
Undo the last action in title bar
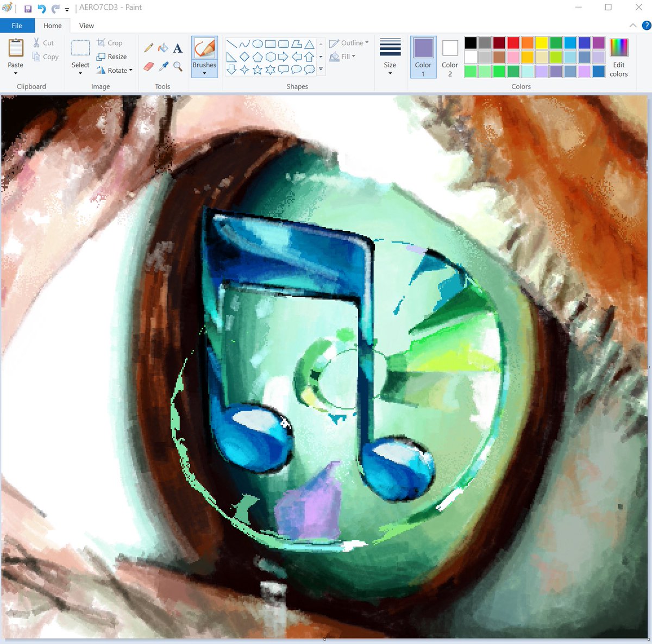click(x=42, y=9)
